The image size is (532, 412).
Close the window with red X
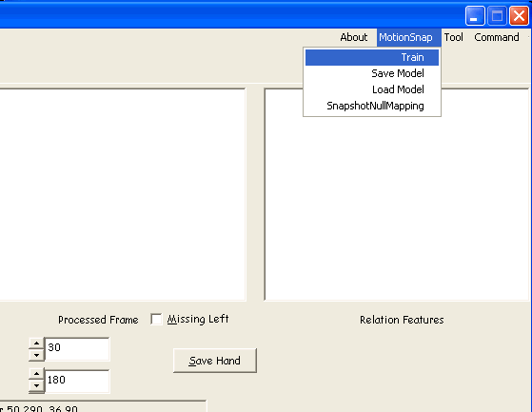coord(519,15)
